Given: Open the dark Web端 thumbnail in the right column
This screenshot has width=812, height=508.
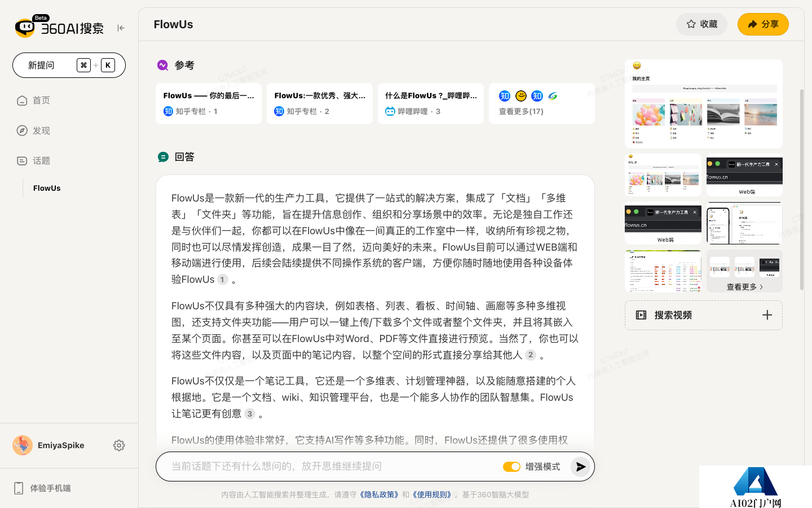Looking at the screenshot, I should (x=744, y=175).
